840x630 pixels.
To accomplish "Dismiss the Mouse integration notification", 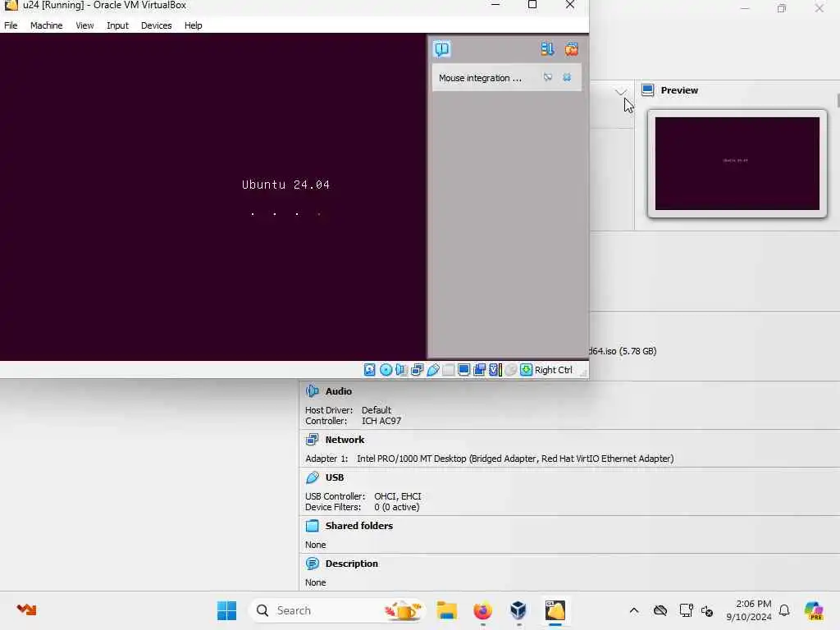I will (x=567, y=78).
